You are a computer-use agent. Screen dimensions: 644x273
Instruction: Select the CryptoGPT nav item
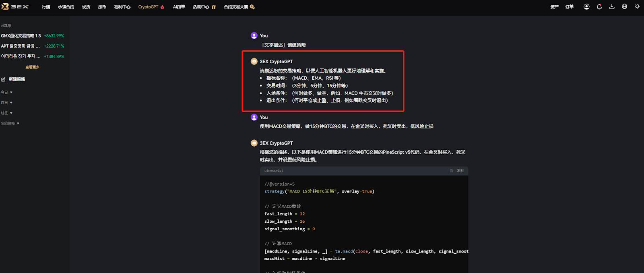click(148, 7)
